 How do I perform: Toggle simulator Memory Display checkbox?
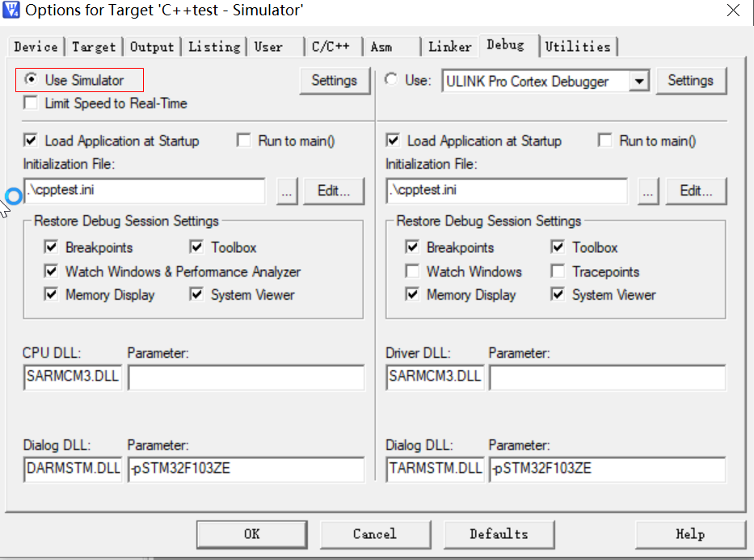[x=51, y=294]
